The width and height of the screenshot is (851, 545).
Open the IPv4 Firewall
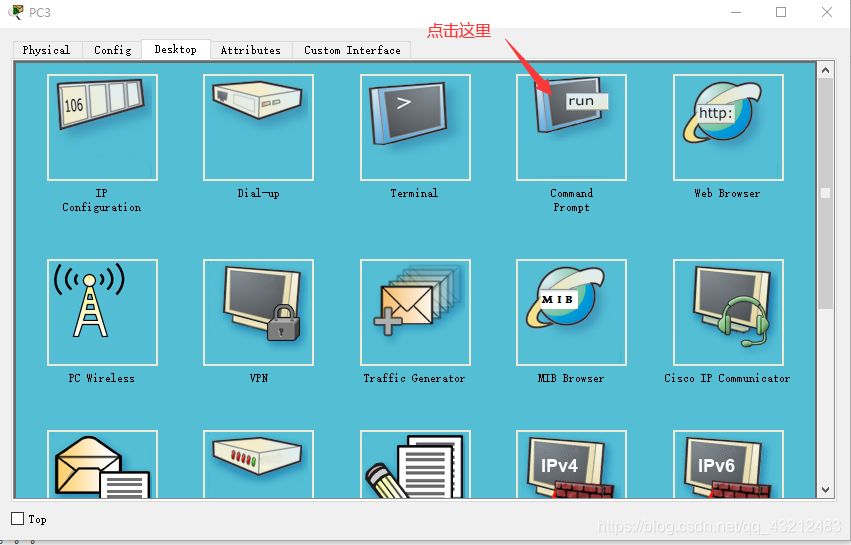coord(571,464)
